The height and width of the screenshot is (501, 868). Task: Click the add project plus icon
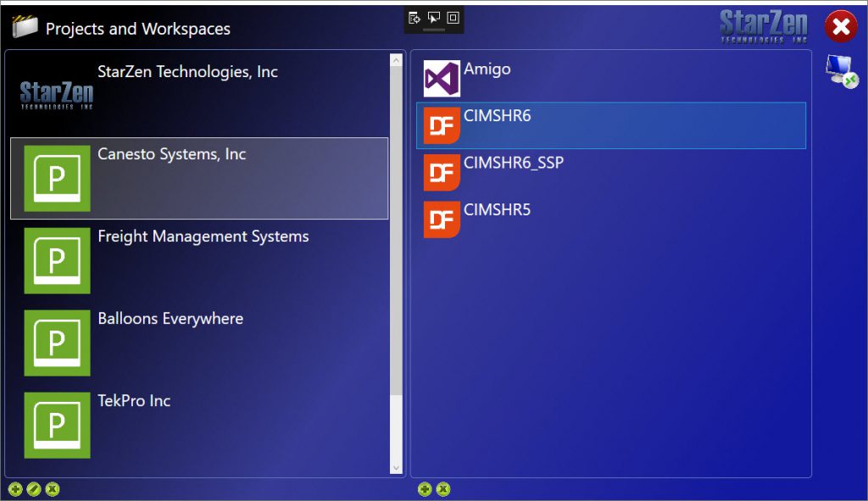click(x=15, y=489)
